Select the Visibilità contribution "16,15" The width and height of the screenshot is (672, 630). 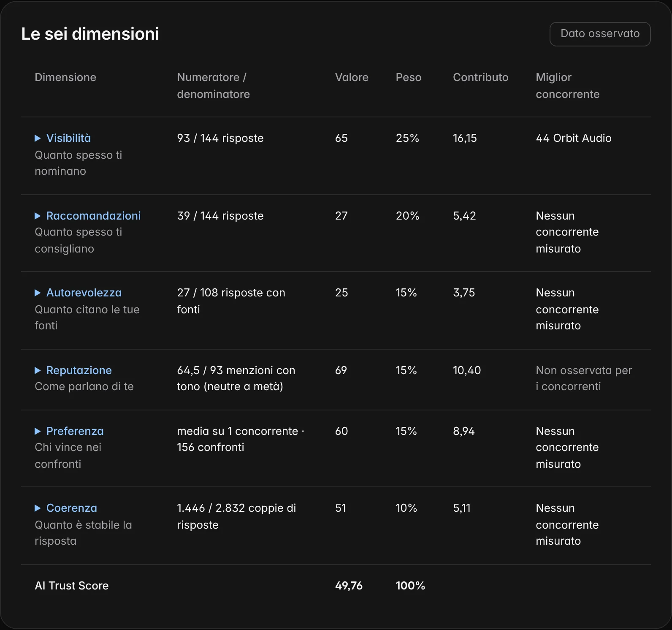(465, 138)
